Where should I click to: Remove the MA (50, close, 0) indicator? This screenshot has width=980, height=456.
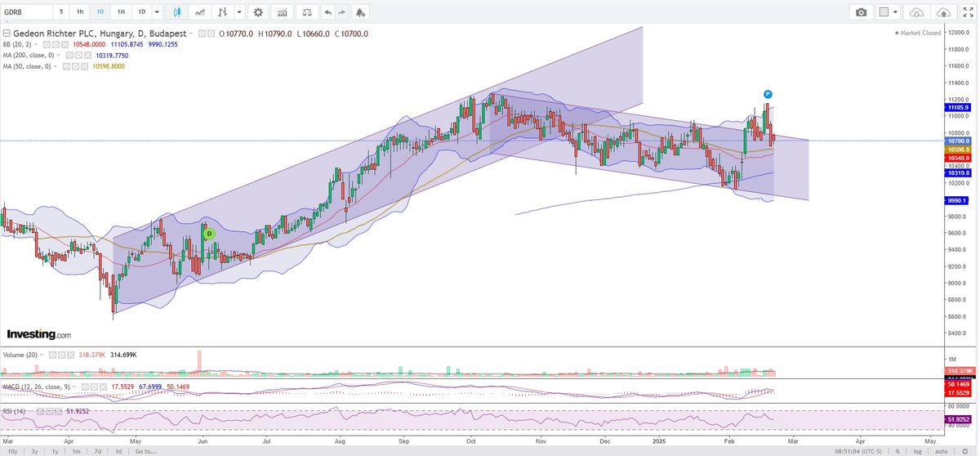click(x=84, y=66)
